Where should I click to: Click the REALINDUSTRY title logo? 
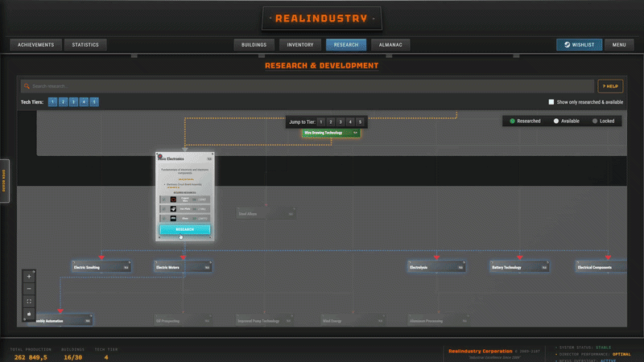click(321, 19)
